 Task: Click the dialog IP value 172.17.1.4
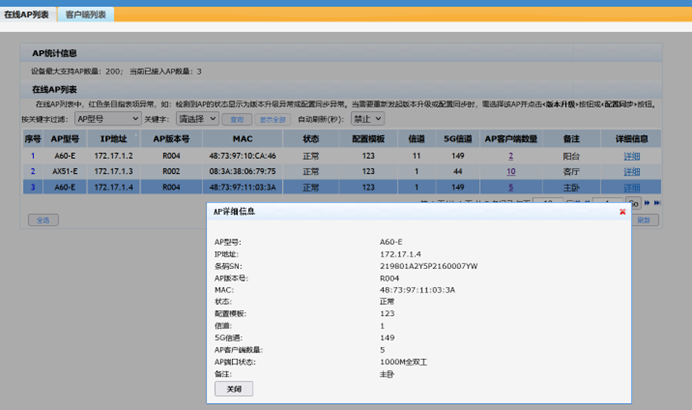(400, 254)
